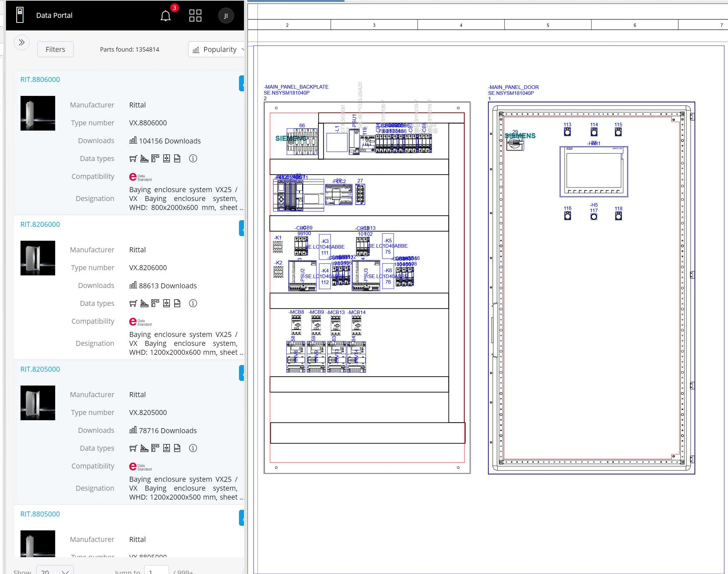Open the Popularity sort dropdown
This screenshot has width=728, height=574.
click(217, 49)
